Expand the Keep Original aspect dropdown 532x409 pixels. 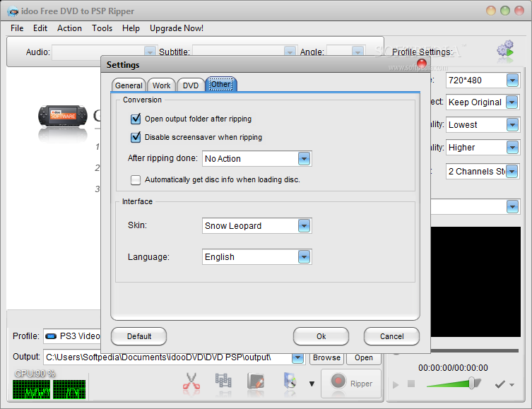(512, 102)
